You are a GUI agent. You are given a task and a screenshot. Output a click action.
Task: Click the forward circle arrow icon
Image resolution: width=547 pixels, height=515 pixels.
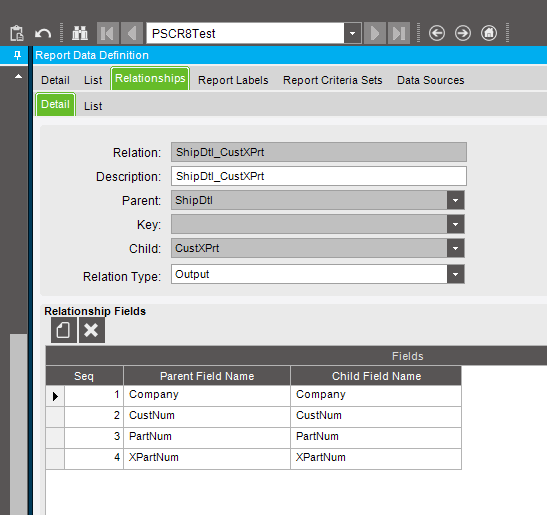463,33
